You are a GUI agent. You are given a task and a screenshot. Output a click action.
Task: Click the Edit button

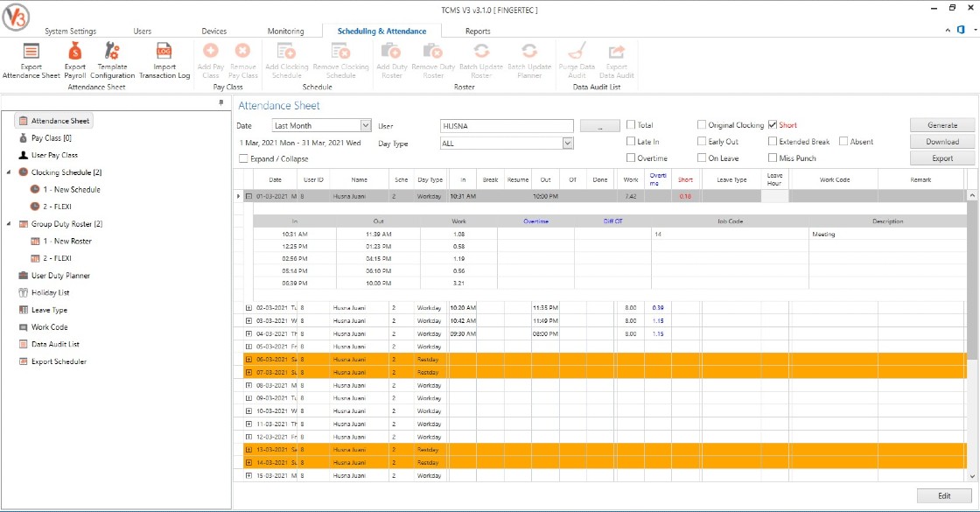[944, 495]
